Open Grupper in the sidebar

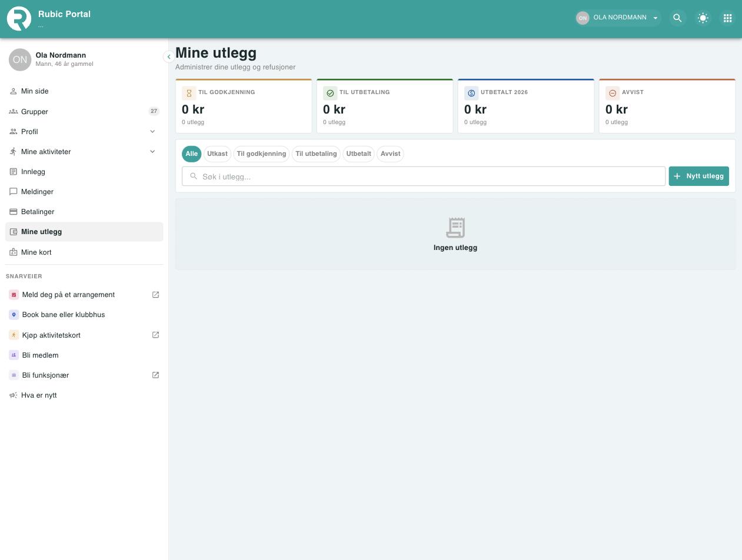click(x=84, y=111)
